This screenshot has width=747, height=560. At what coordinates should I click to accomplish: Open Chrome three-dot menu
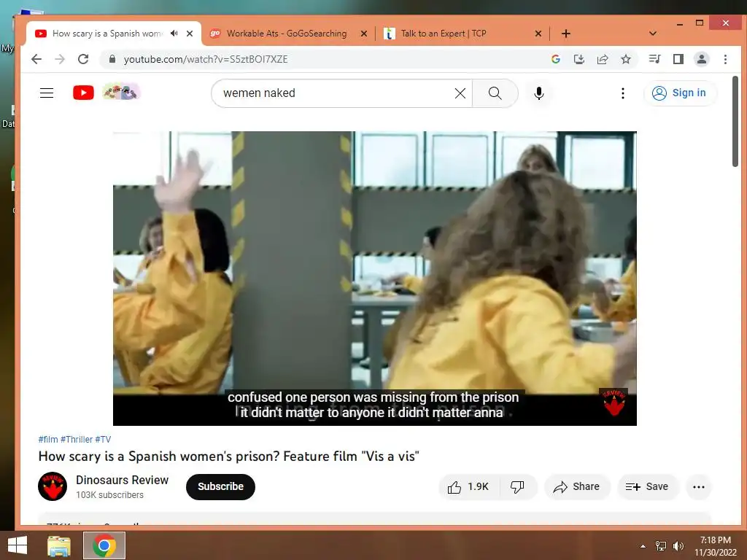pos(725,59)
